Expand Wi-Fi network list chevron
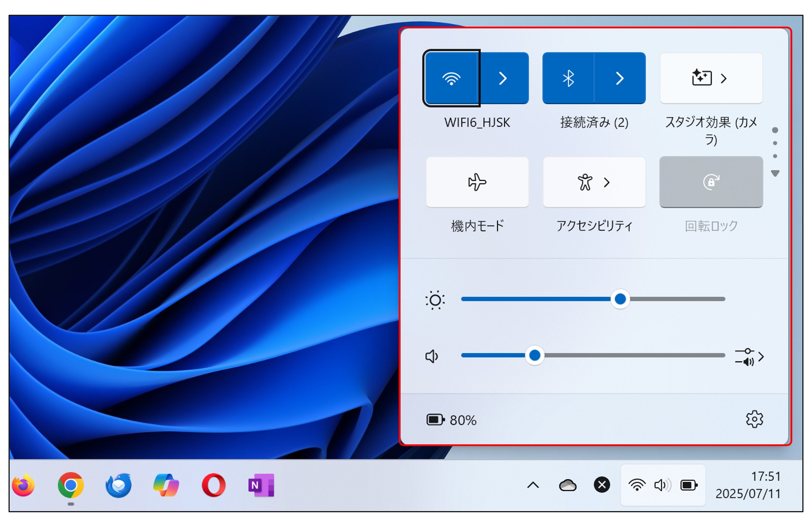 (x=503, y=78)
